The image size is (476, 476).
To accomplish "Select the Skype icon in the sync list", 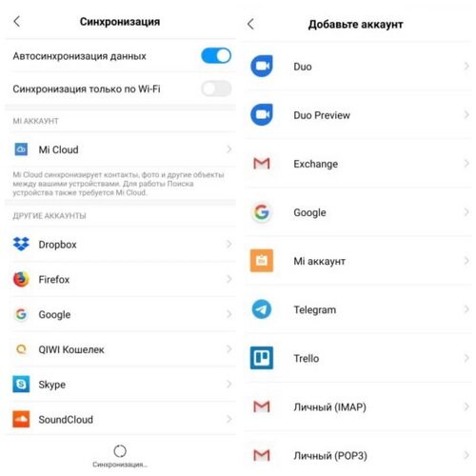I will [21, 384].
